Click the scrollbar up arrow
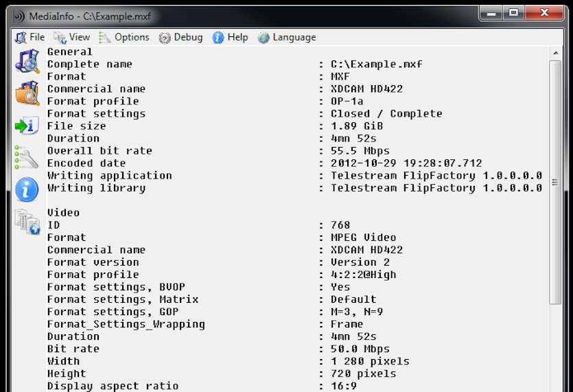The height and width of the screenshot is (392, 573). [555, 53]
